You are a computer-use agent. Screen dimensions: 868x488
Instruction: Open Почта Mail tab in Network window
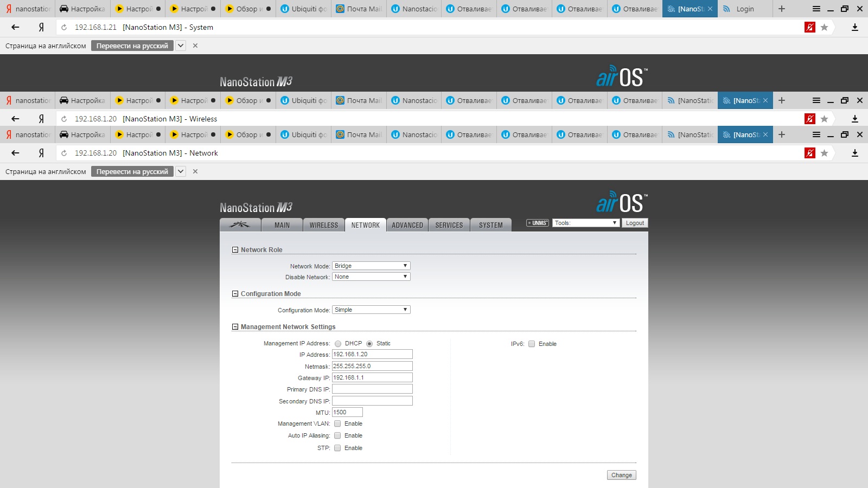coord(359,134)
